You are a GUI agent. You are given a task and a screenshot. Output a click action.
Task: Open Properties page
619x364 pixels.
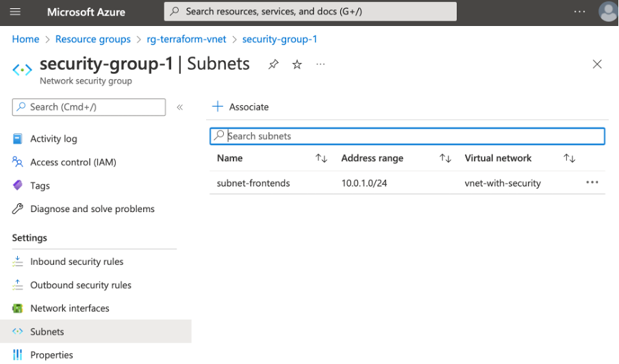pyautogui.click(x=52, y=355)
